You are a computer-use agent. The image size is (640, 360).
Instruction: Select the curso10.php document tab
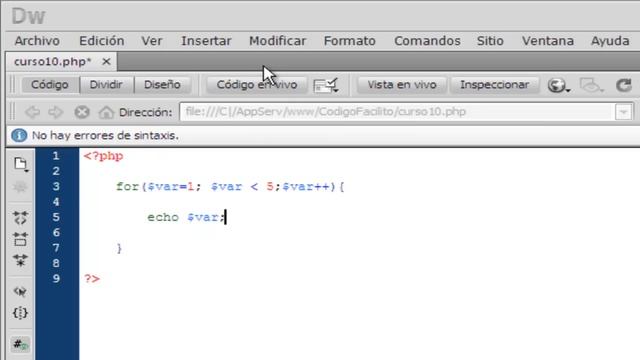click(53, 62)
